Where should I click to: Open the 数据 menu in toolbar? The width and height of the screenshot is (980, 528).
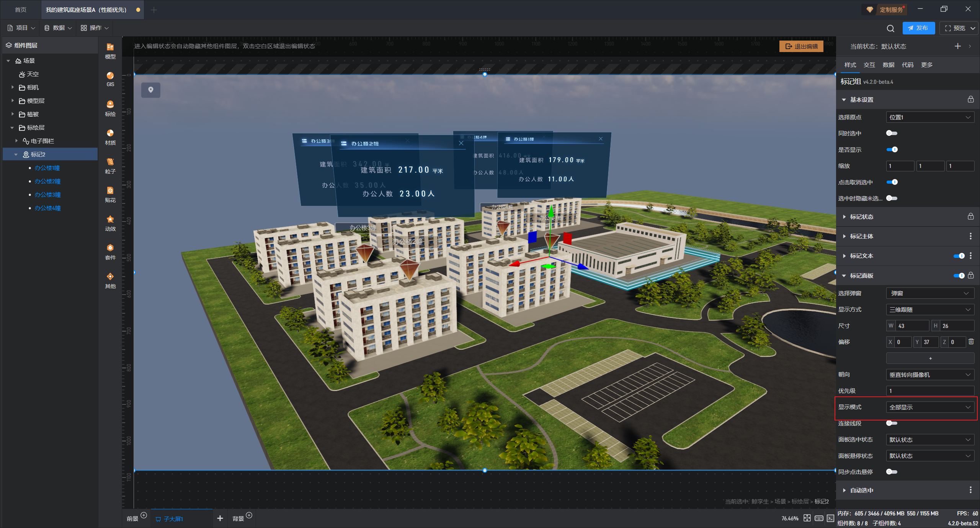pos(58,28)
